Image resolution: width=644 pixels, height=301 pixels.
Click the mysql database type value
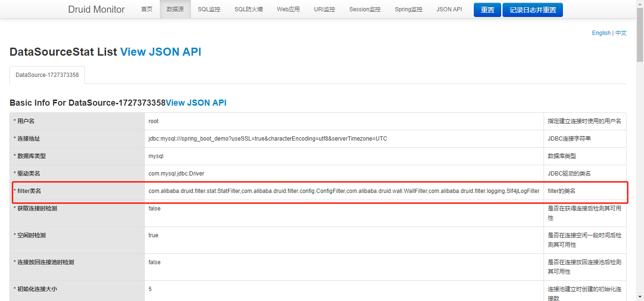point(156,156)
